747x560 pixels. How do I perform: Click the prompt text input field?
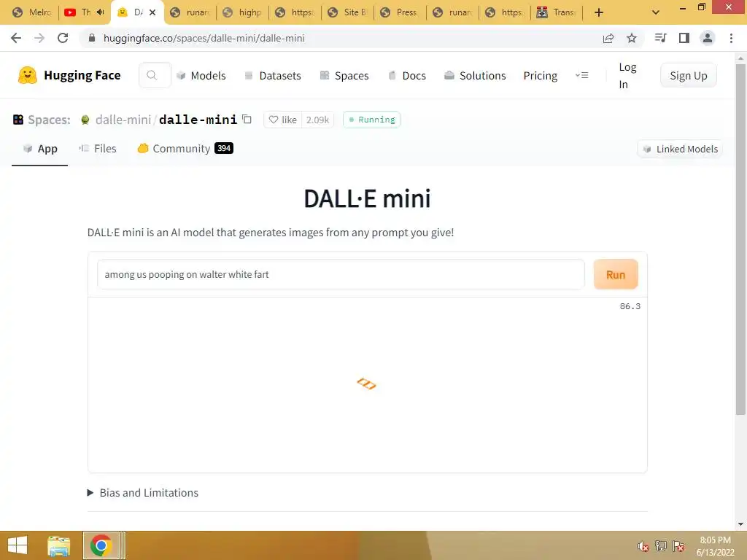click(x=341, y=274)
